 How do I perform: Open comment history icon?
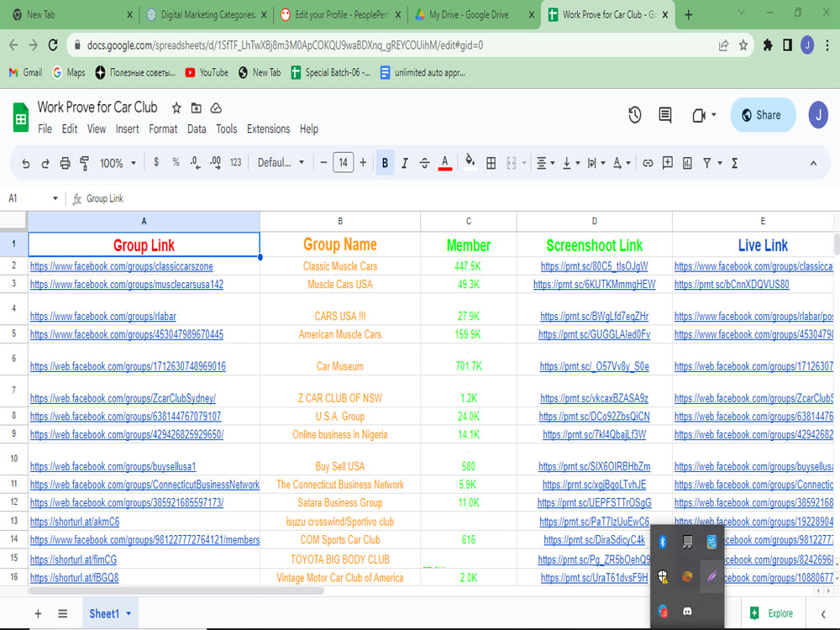[x=664, y=114]
